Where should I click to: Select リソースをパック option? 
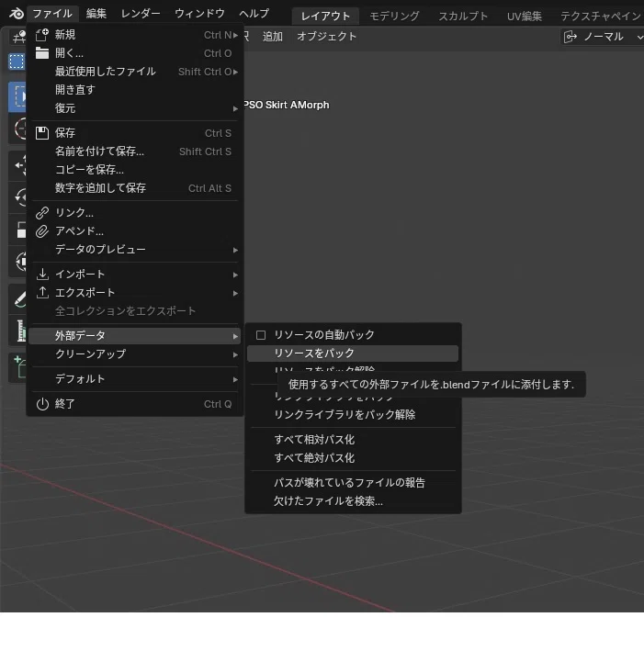(353, 353)
